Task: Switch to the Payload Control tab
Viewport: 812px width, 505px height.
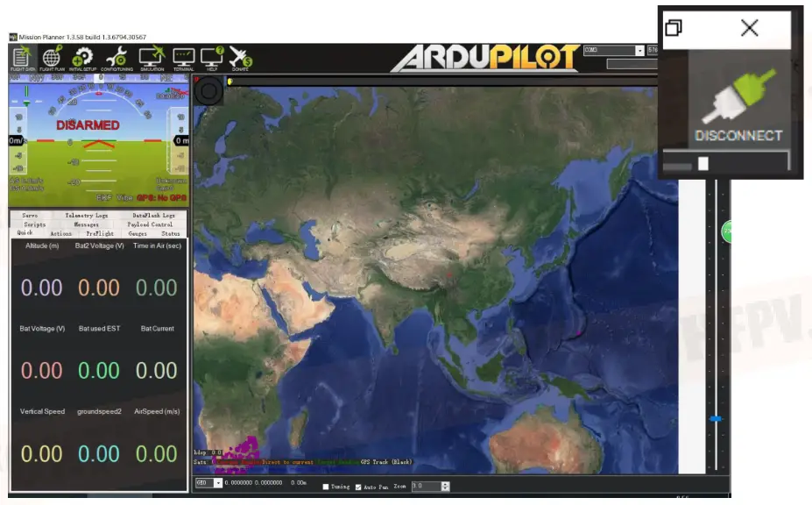Action: click(150, 224)
